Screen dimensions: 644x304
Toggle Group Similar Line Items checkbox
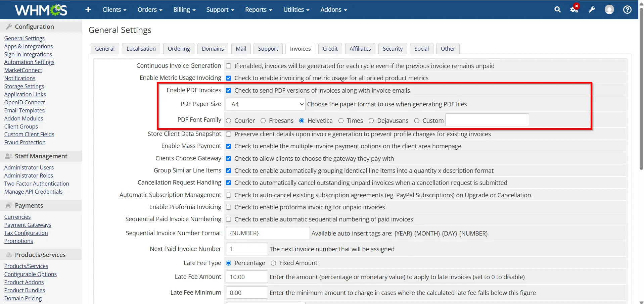pyautogui.click(x=229, y=171)
